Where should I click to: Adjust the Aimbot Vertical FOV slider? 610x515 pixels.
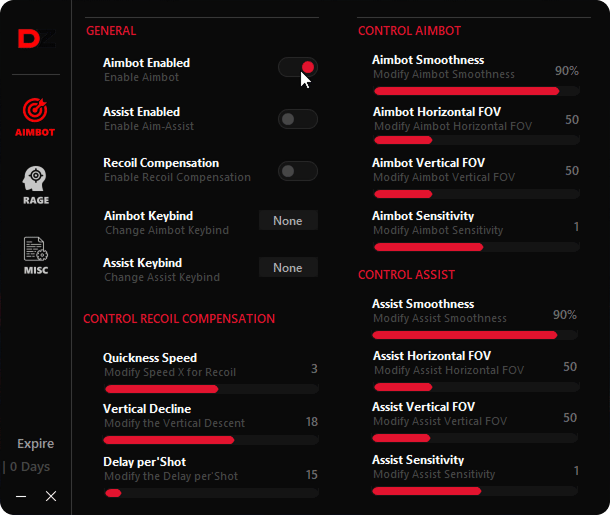[477, 194]
